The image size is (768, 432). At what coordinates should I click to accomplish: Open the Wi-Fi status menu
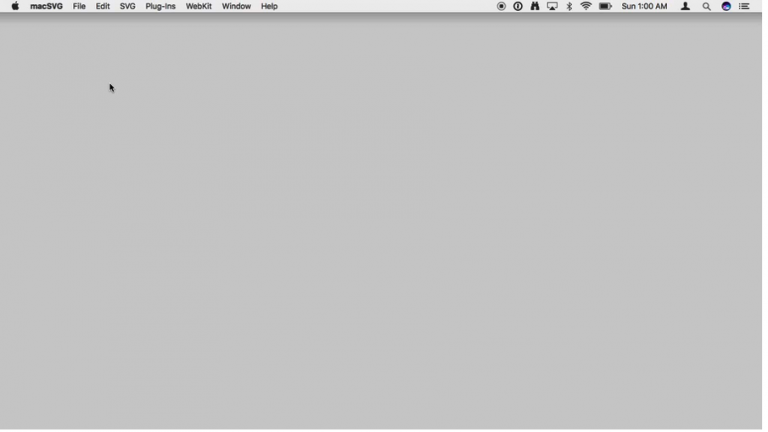[586, 6]
